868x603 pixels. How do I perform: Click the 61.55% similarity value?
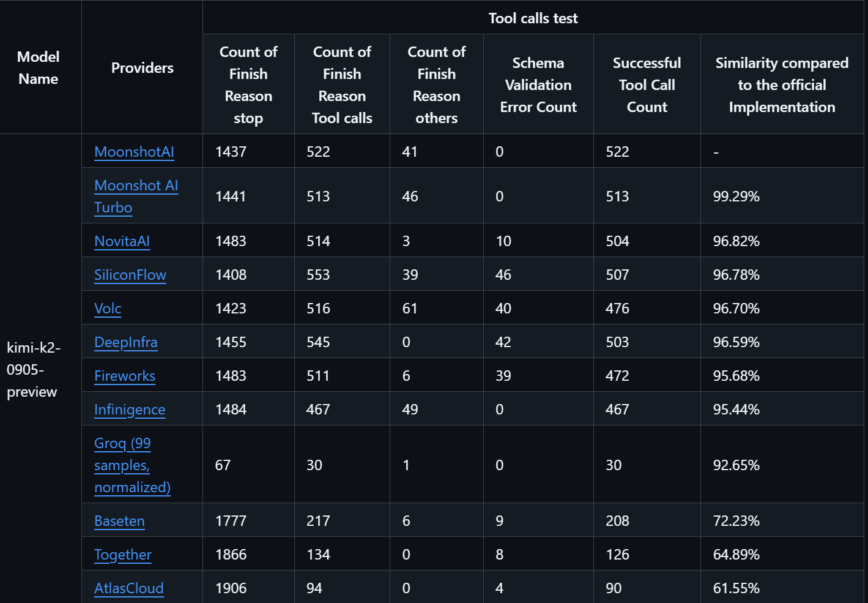click(x=736, y=588)
